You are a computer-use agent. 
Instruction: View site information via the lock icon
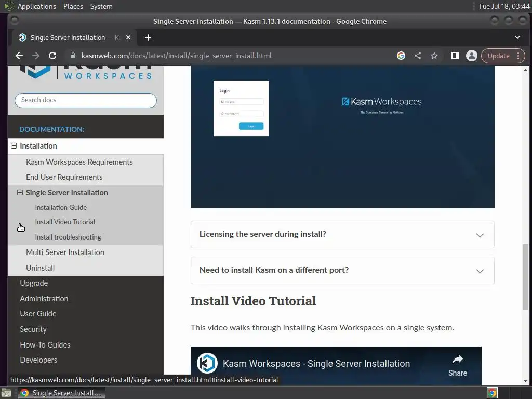coord(73,56)
